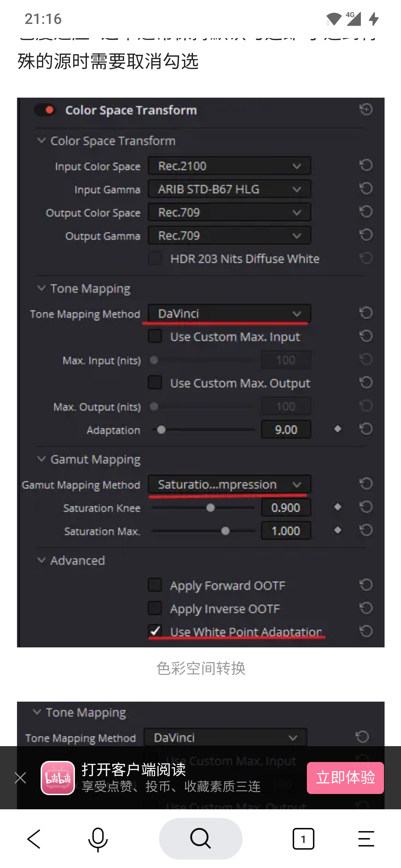Collapse the Advanced section
The image size is (401, 868).
pos(41,560)
